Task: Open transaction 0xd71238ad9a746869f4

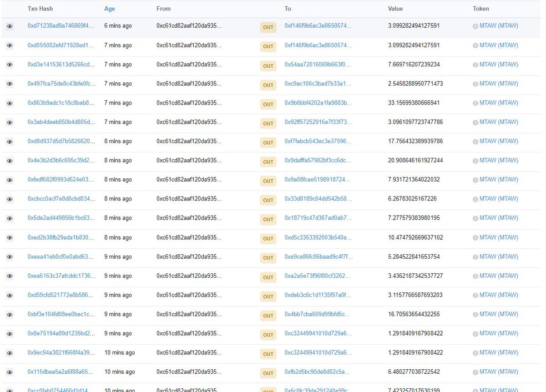Action: pos(61,26)
